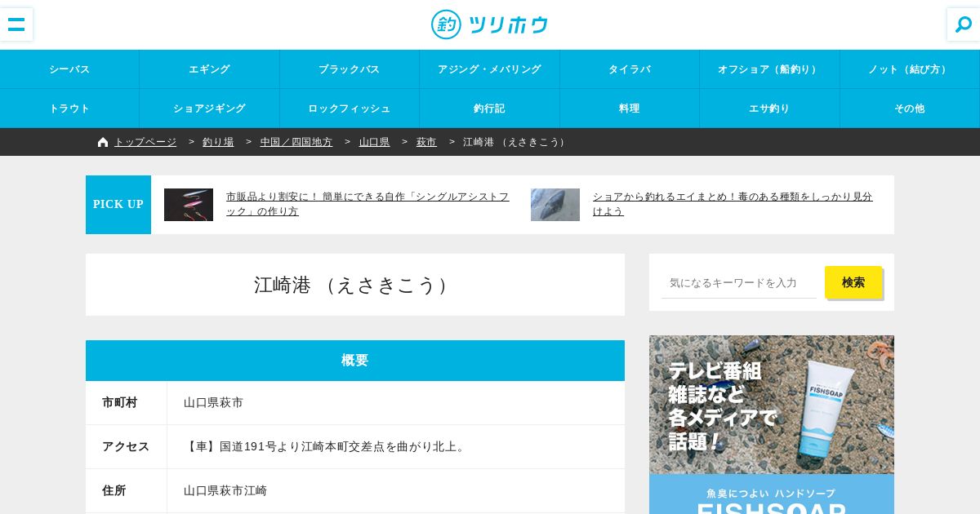
Task: Open the 料理 category
Action: click(x=630, y=109)
